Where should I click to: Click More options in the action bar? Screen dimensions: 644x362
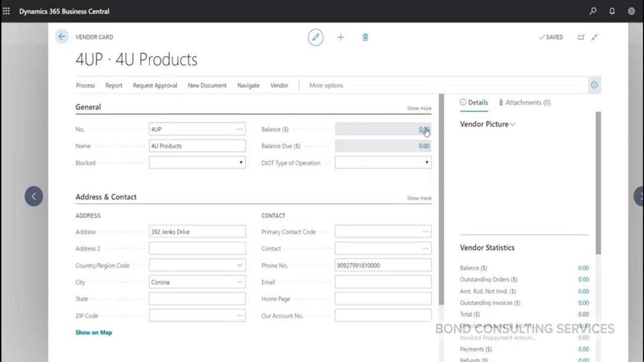pyautogui.click(x=326, y=85)
